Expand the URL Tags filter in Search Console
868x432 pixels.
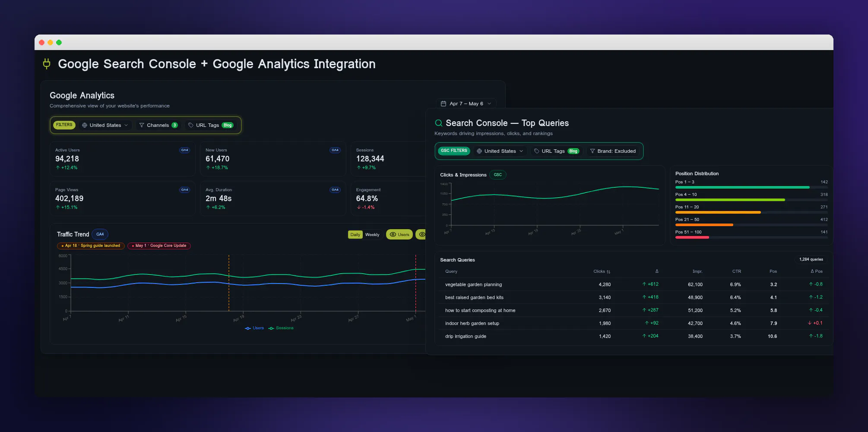[x=557, y=151]
